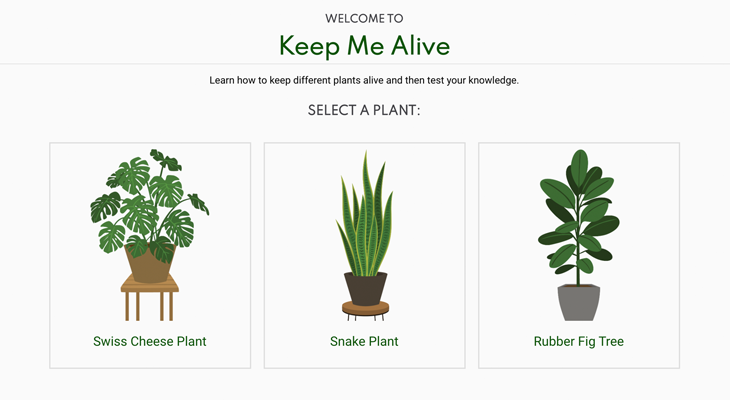Viewport: 730px width, 400px height.
Task: Click the Swiss Cheese Plant illustration
Action: point(150,235)
